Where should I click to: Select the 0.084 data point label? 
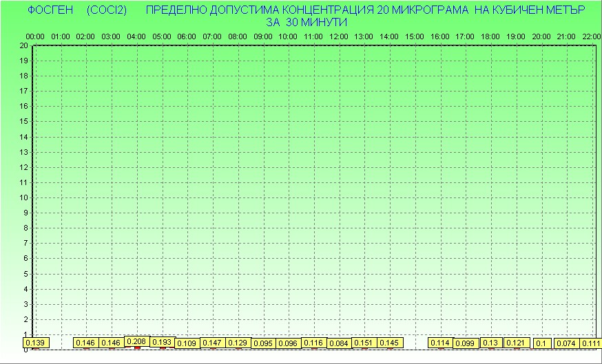pos(339,343)
